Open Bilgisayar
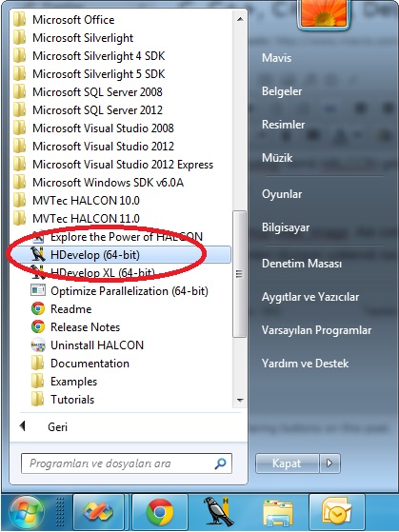 [x=286, y=227]
